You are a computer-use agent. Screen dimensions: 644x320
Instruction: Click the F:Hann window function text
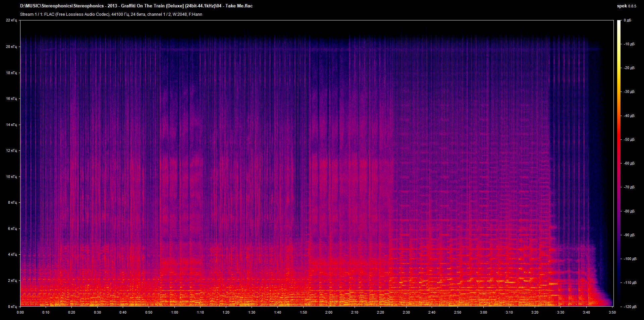196,14
